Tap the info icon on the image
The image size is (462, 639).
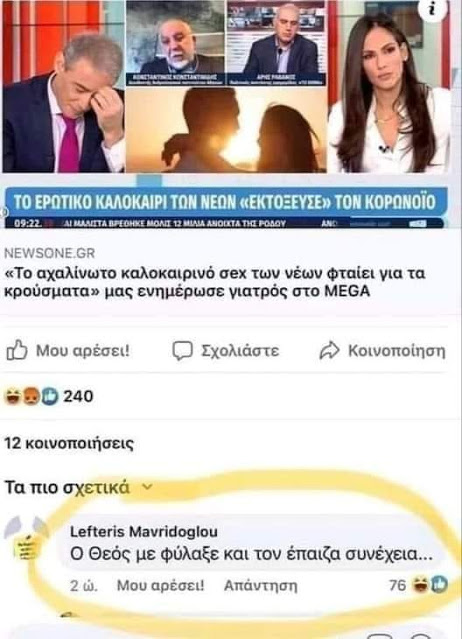click(x=432, y=8)
